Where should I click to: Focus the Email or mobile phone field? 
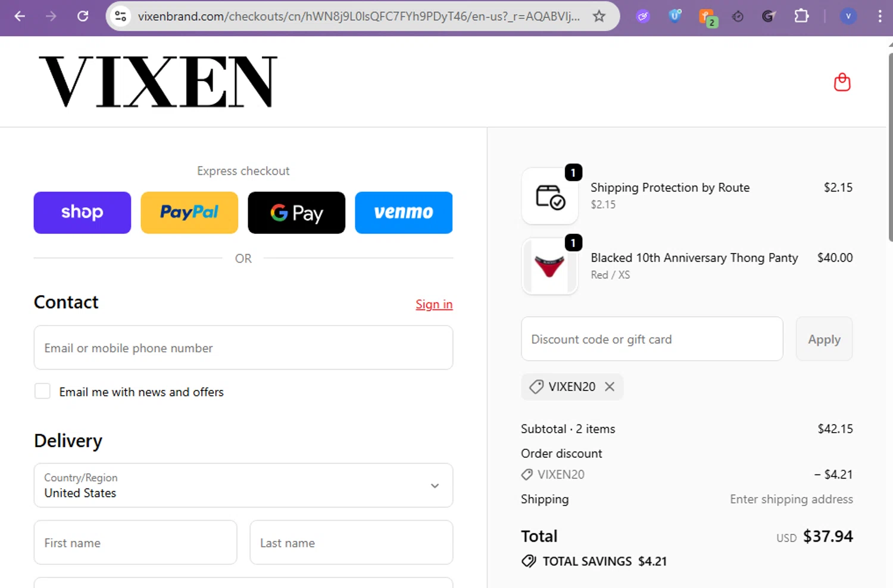[x=243, y=348]
